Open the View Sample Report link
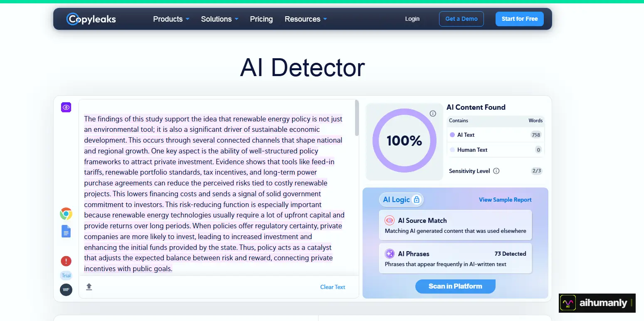Screen dimensions: 644x321 click(x=505, y=200)
